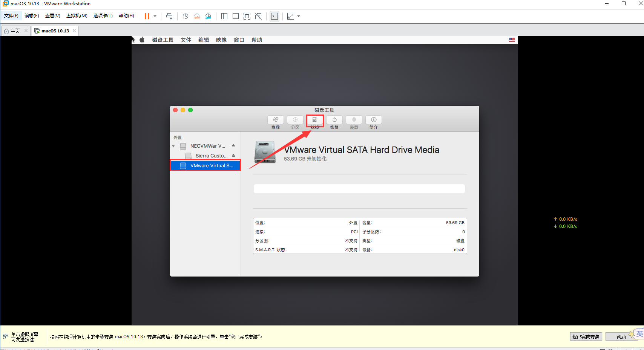Screen dimensions: 644x350
Task: Click the stretch guest display icon
Action: (291, 16)
